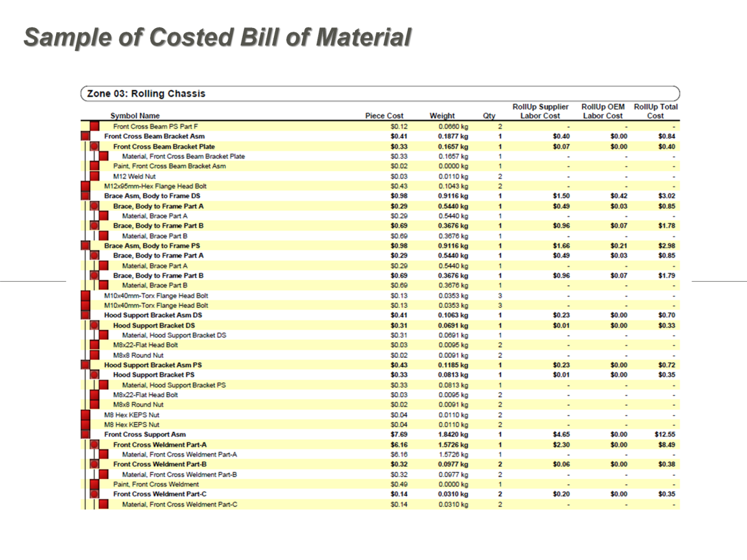Click the Piece Cost column header
The width and height of the screenshot is (747, 560).
click(x=384, y=116)
